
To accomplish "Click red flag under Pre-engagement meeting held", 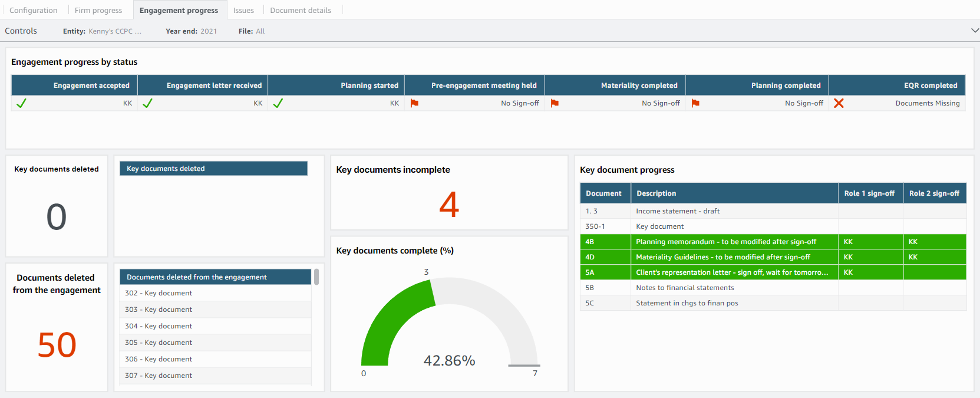I will point(414,103).
